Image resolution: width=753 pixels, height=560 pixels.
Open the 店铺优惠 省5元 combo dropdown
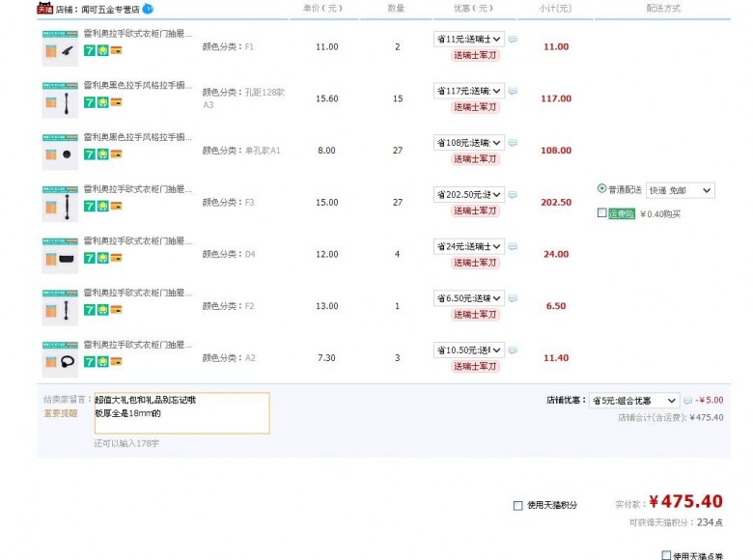[x=634, y=401]
